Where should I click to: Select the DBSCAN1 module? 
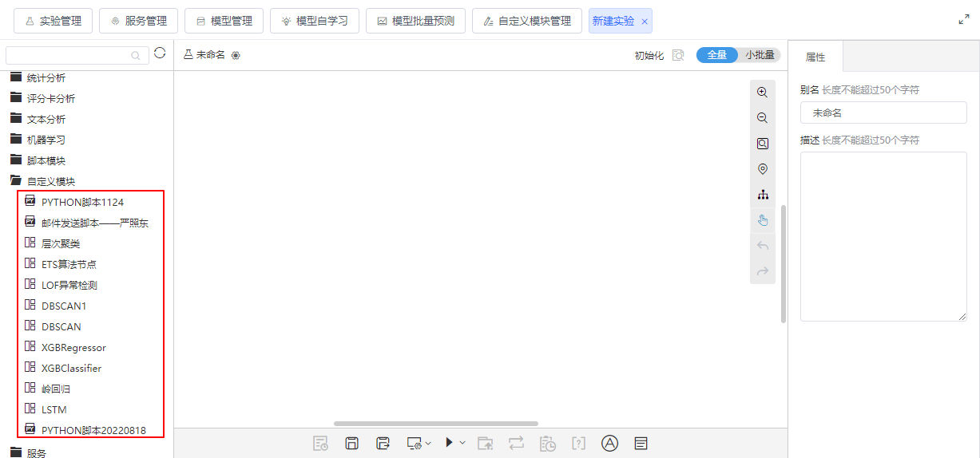coord(64,306)
